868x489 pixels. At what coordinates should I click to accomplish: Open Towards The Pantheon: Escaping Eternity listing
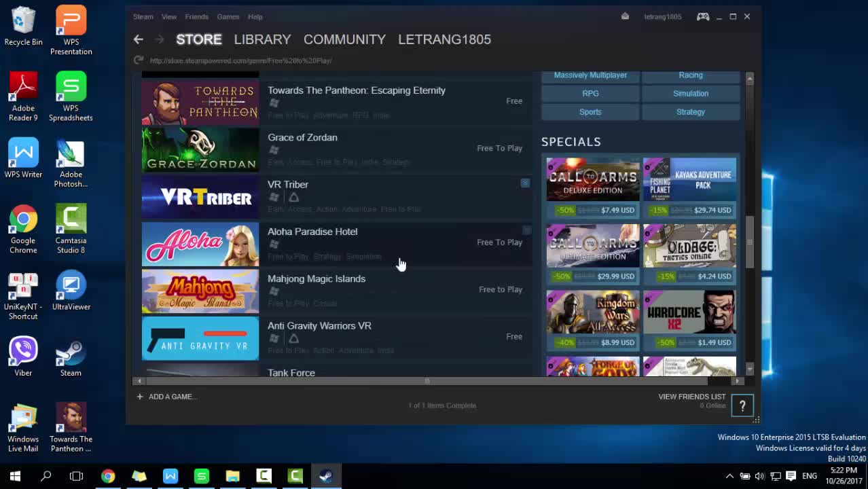(x=337, y=102)
